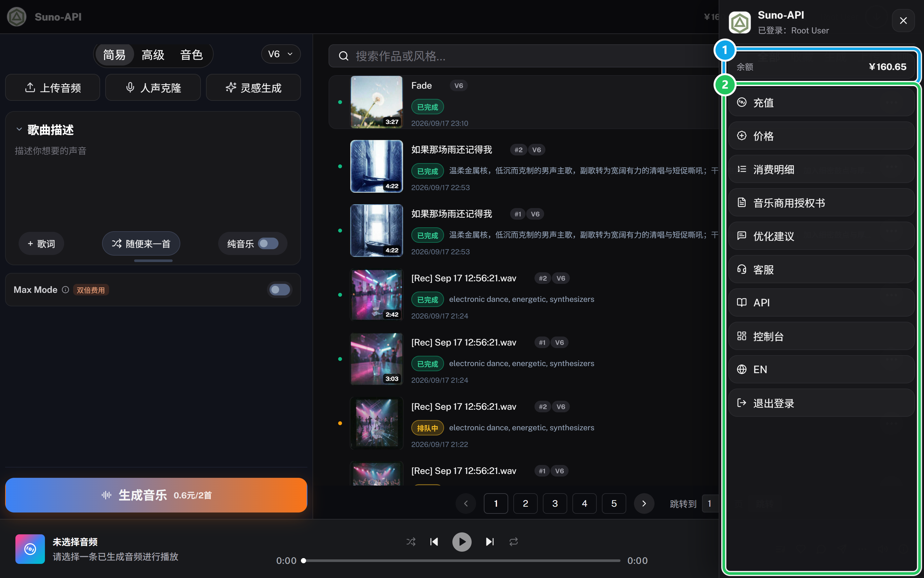This screenshot has width=924, height=578.
Task: Open the [Rec] Sep 17 thumbnail with 2:42 duration
Action: click(376, 294)
